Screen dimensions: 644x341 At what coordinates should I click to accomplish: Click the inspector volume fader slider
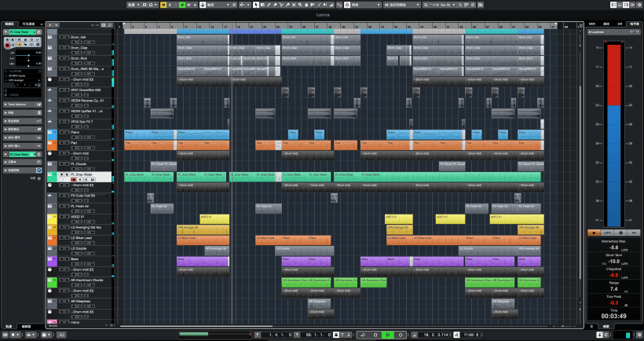pos(28,55)
